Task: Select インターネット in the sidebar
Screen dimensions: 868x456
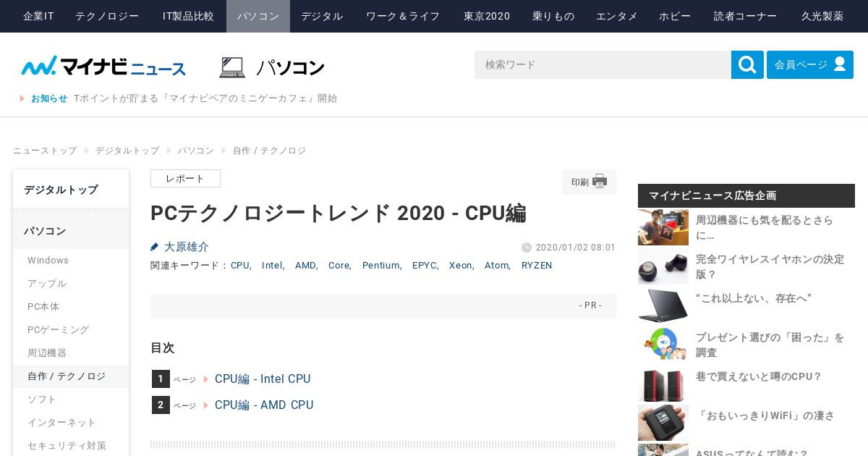Action: point(71,423)
